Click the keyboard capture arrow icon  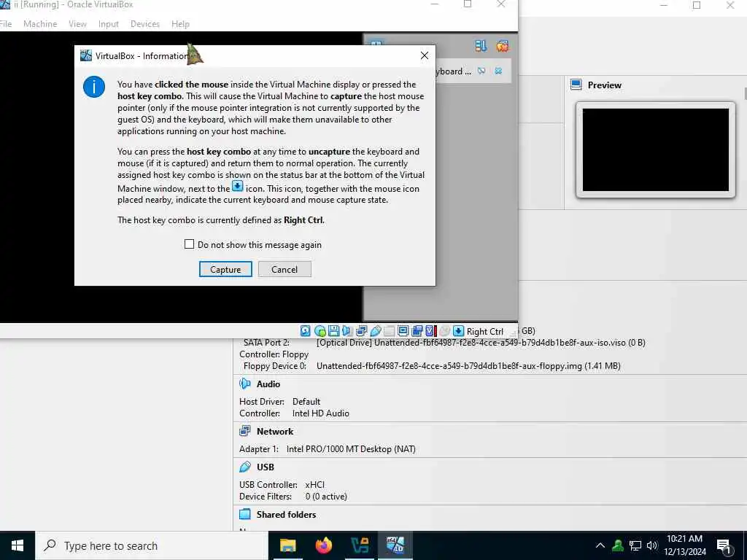458,331
